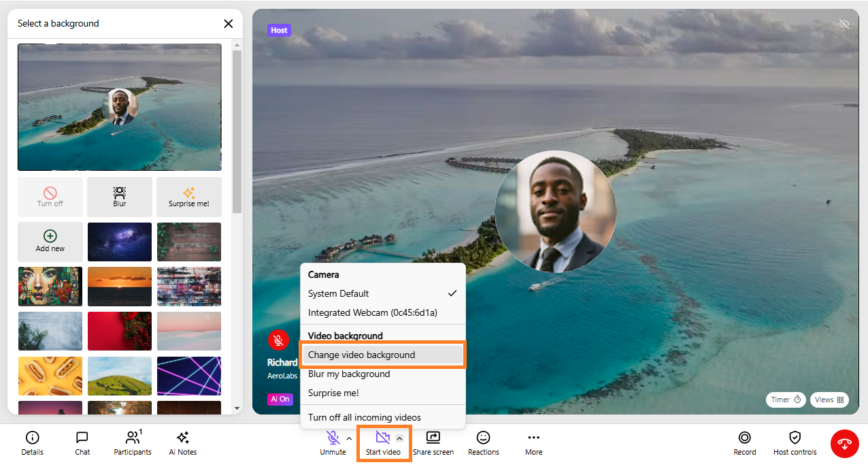The height and width of the screenshot is (471, 868).
Task: Start video from the toolbar
Action: [x=383, y=443]
